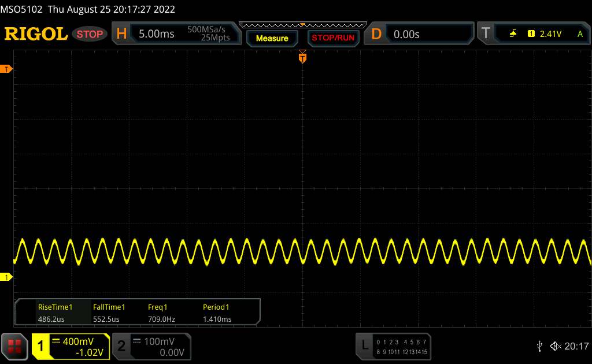The width and height of the screenshot is (592, 364).
Task: Click the orange H horizontal icon
Action: pyautogui.click(x=121, y=34)
